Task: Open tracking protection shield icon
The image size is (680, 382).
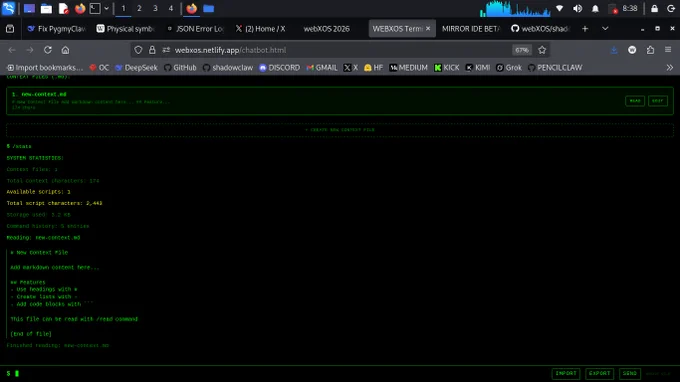Action: (138, 50)
